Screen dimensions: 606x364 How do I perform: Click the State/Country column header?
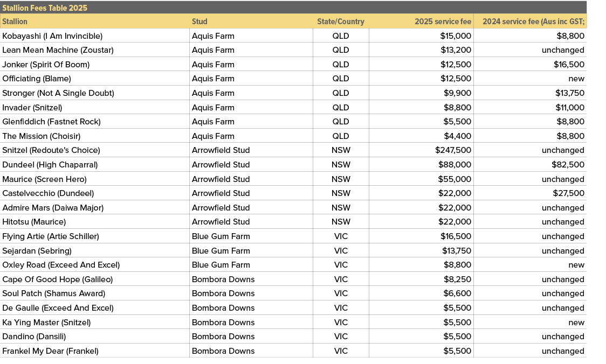point(341,22)
